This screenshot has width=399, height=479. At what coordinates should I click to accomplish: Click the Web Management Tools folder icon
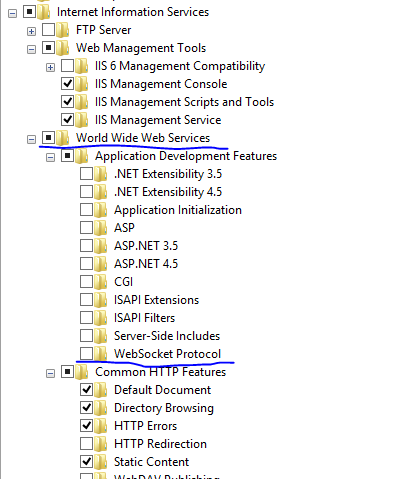tap(63, 48)
